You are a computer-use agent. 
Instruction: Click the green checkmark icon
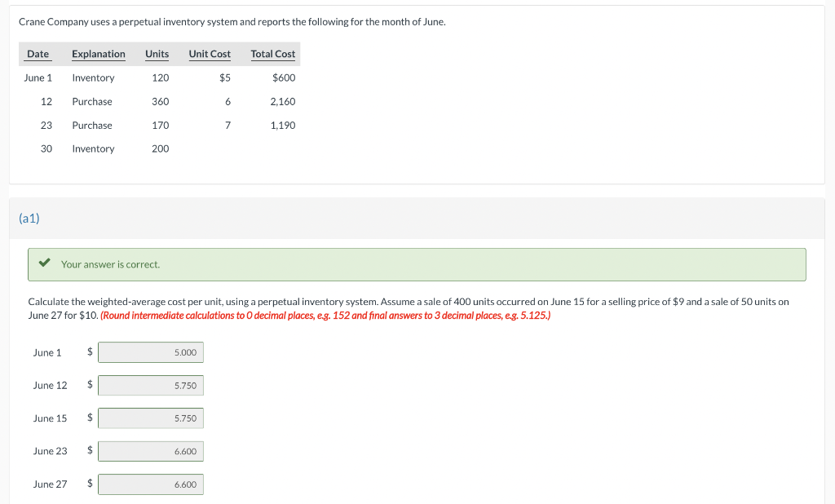(44, 263)
